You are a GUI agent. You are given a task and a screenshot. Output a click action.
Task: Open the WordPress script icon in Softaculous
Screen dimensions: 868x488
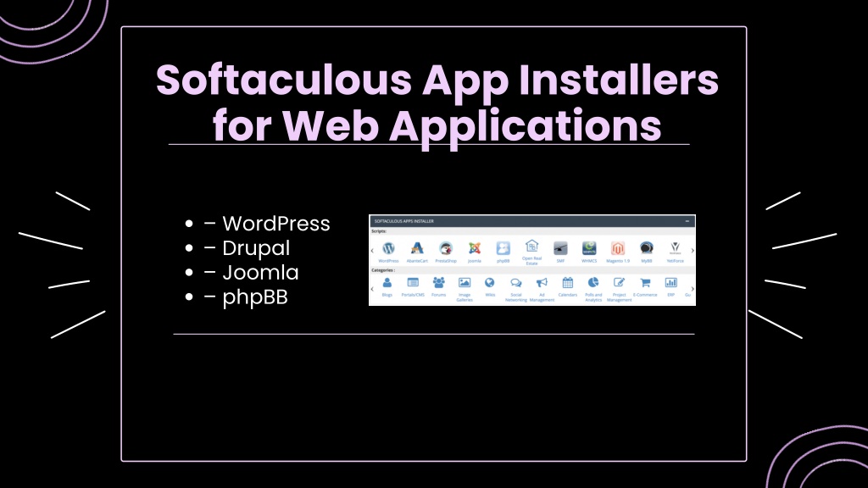click(388, 248)
